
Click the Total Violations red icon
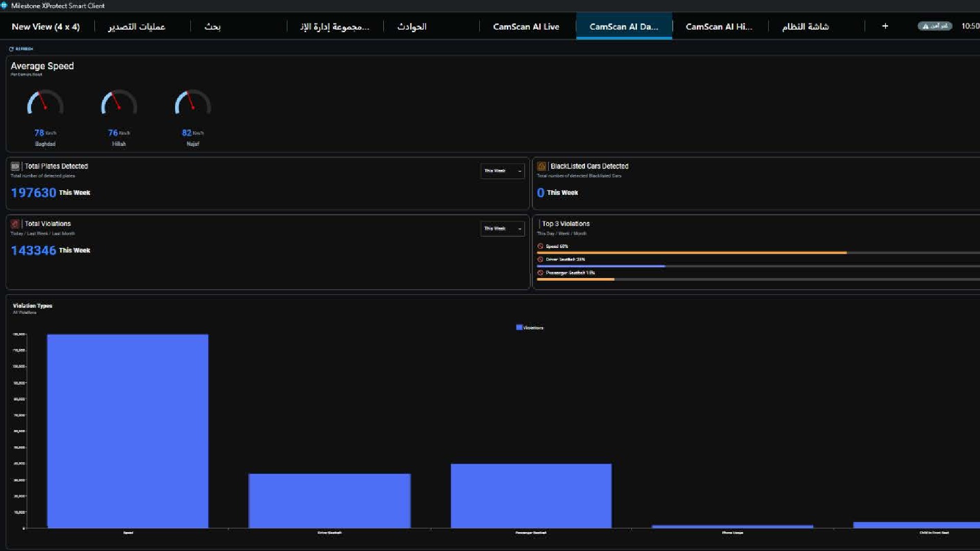15,224
